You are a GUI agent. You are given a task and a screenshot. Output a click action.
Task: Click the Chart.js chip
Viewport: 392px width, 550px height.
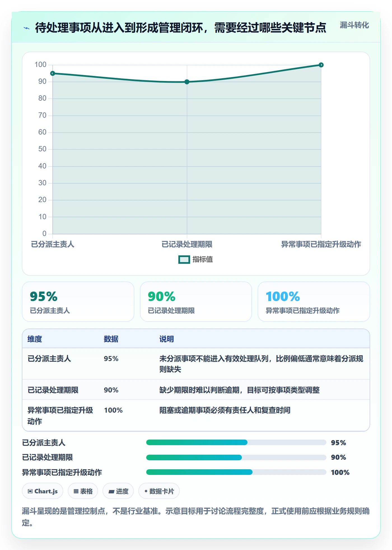[43, 491]
